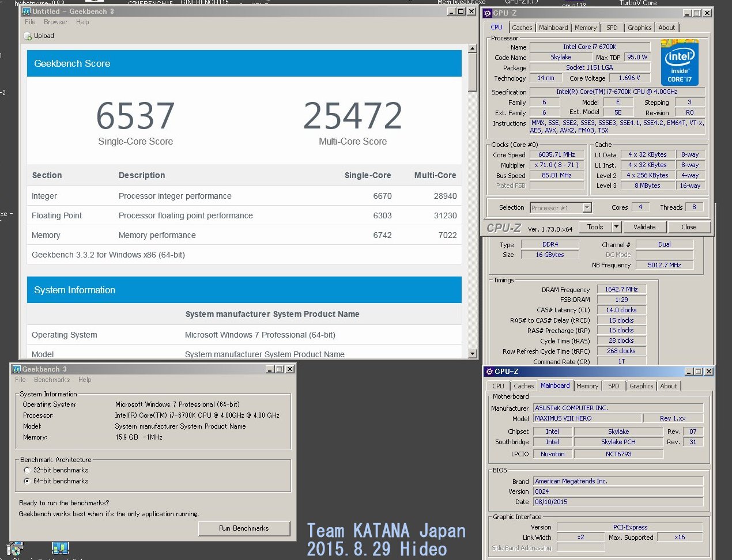Image resolution: width=732 pixels, height=560 pixels.
Task: Click BIOS date field 08/10/2015
Action: click(x=618, y=502)
